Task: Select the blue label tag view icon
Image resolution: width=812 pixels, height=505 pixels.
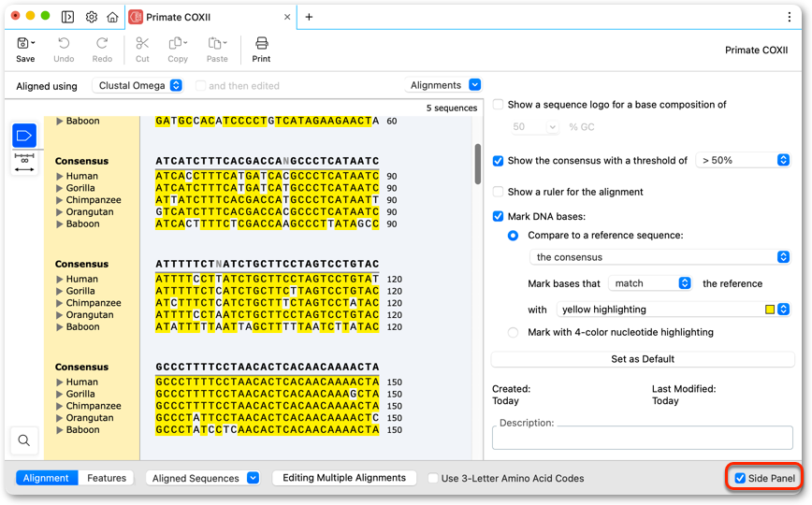Action: click(x=24, y=137)
